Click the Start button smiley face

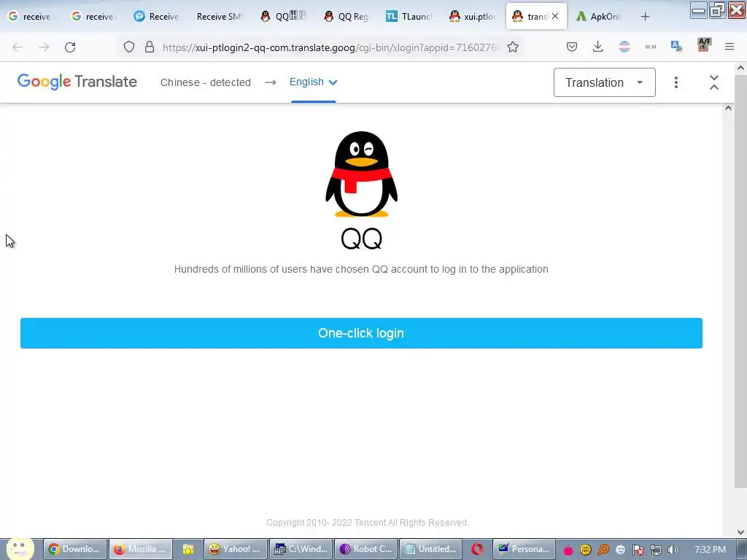[20, 548]
